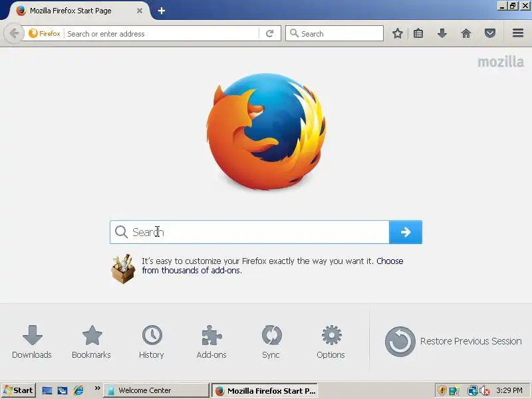Launch Internet Explorer from quick launch
532x399 pixels.
click(78, 390)
